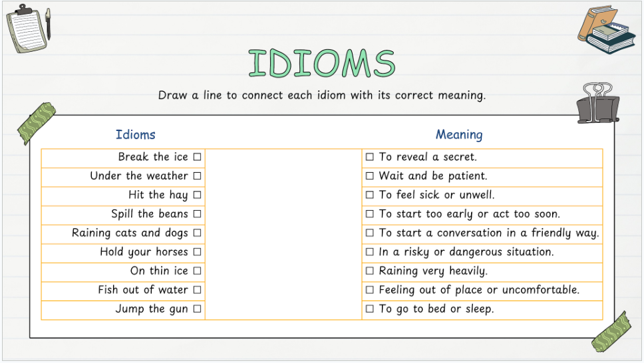The height and width of the screenshot is (363, 644).
Task: Check the box for To reveal a secret
Action: click(370, 157)
